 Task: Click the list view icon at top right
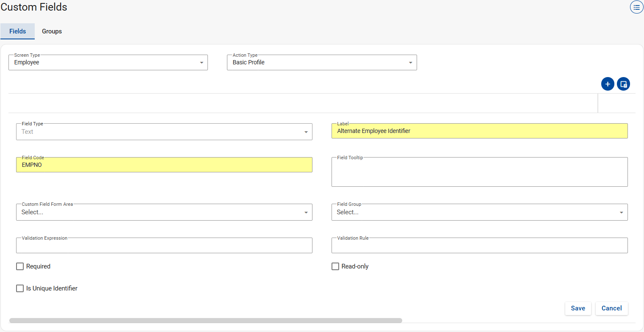point(636,7)
